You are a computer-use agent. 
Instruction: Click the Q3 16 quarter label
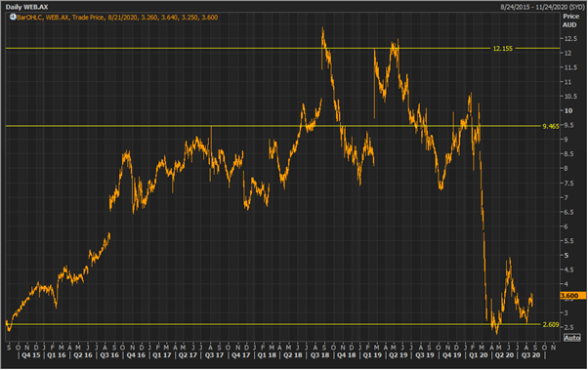coord(109,355)
